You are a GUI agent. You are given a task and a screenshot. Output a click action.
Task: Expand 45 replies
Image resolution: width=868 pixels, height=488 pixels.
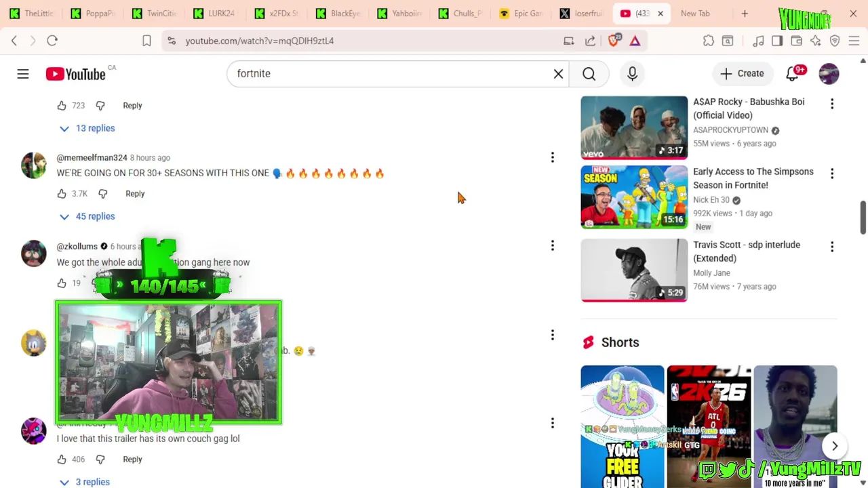pyautogui.click(x=87, y=216)
